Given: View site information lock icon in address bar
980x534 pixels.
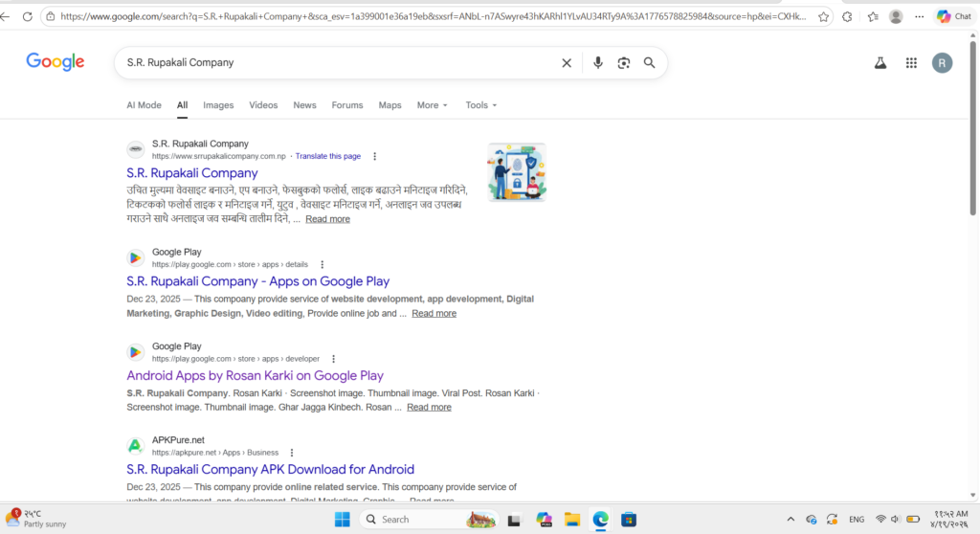Looking at the screenshot, I should [x=51, y=17].
